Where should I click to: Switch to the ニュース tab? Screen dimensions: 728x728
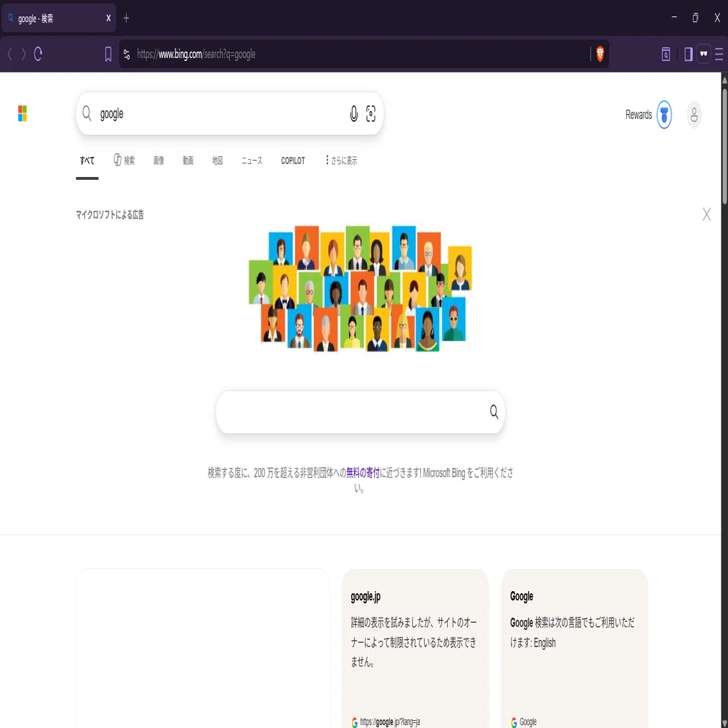tap(252, 161)
